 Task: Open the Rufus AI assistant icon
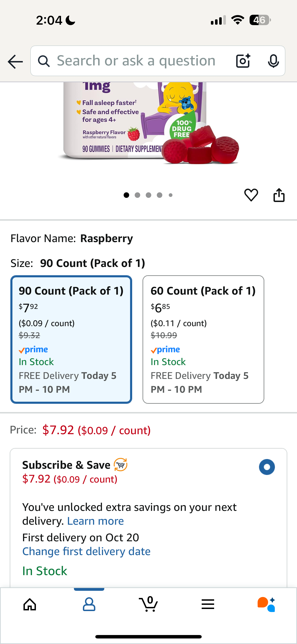coord(267,605)
